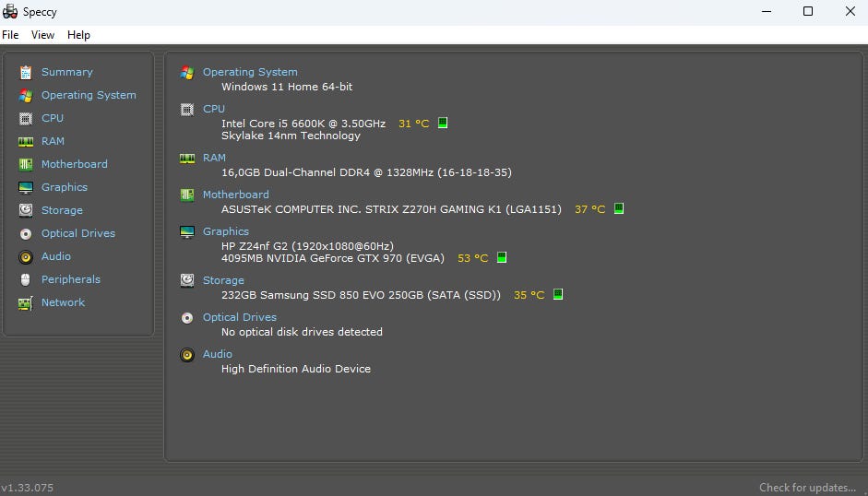Click the Motherboard heading link in summary
Screen dimensions: 868x496
(236, 195)
